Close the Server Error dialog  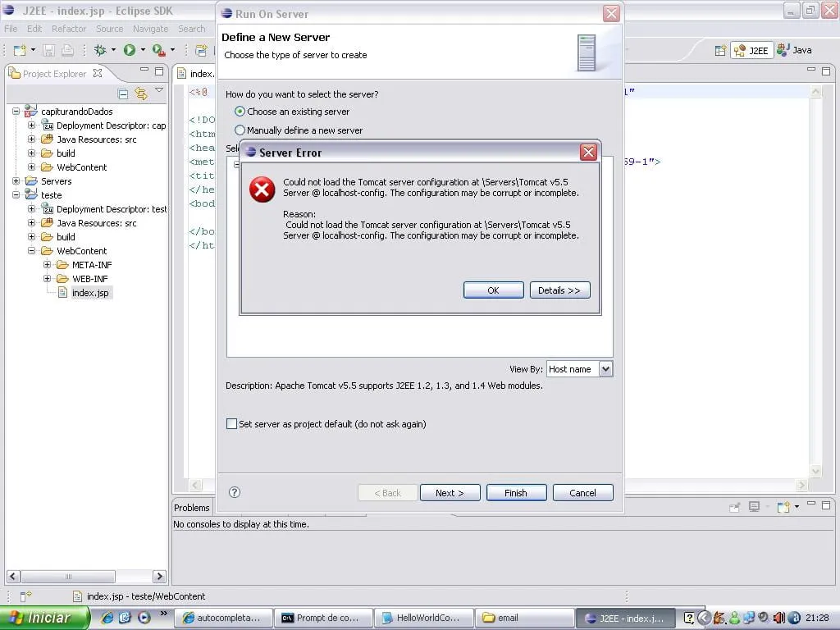point(588,152)
